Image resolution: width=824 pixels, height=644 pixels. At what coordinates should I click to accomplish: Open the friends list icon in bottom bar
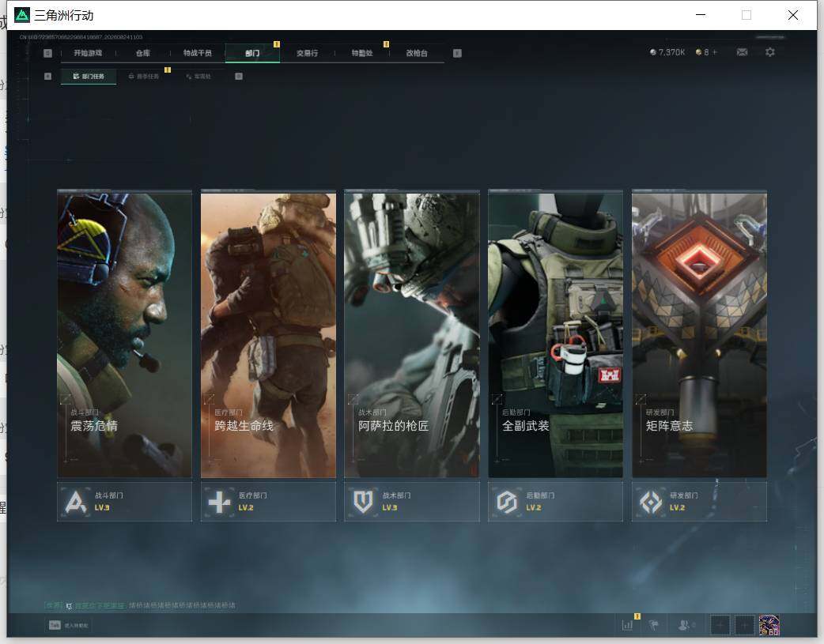click(686, 625)
